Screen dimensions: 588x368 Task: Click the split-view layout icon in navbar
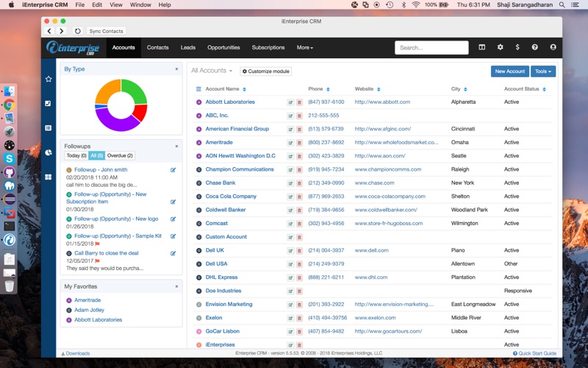(482, 47)
